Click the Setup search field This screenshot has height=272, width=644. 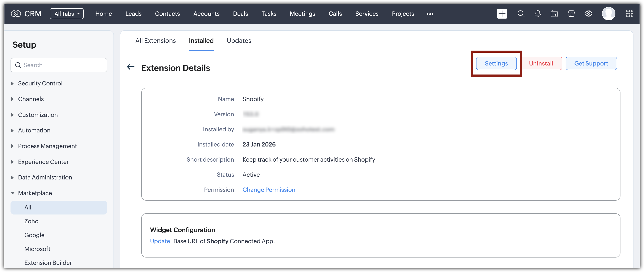tap(59, 65)
